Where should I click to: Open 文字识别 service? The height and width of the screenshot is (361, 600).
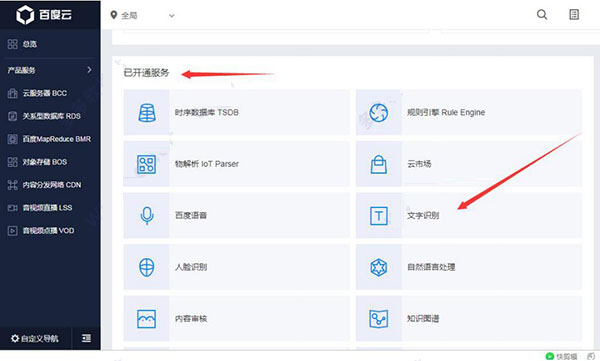pyautogui.click(x=469, y=216)
